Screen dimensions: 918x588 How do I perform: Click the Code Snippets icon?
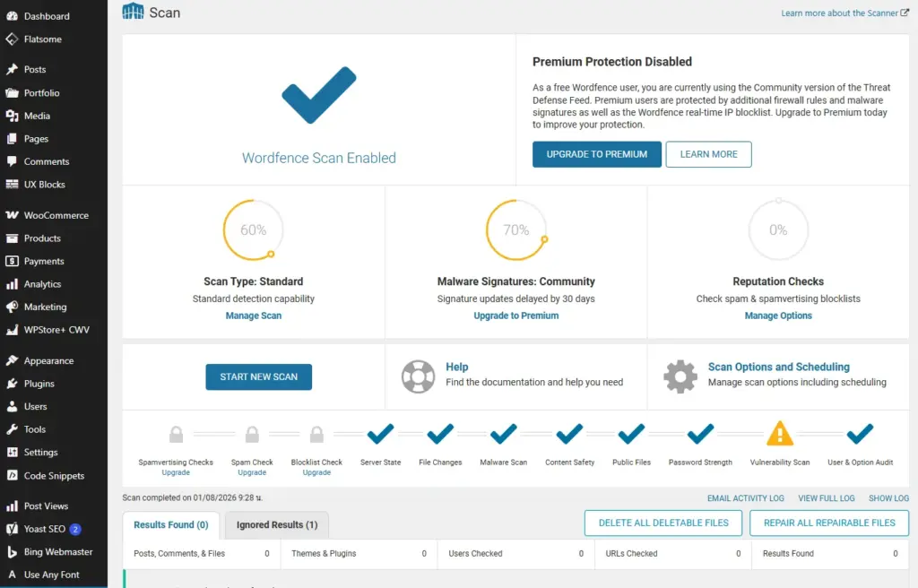click(12, 476)
